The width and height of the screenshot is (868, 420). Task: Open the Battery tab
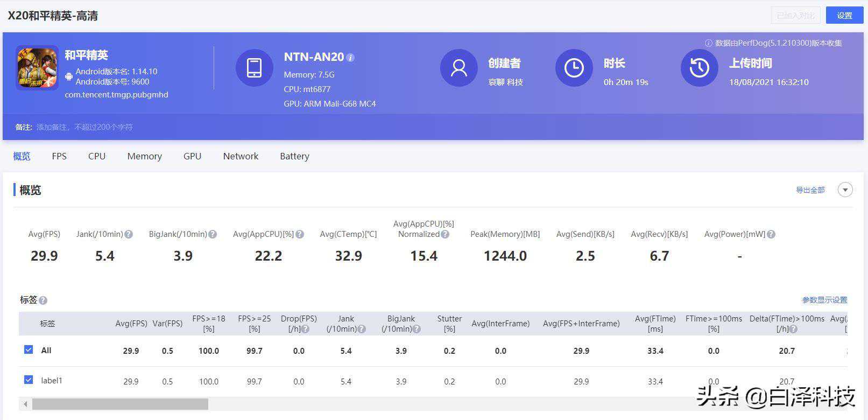(x=294, y=156)
